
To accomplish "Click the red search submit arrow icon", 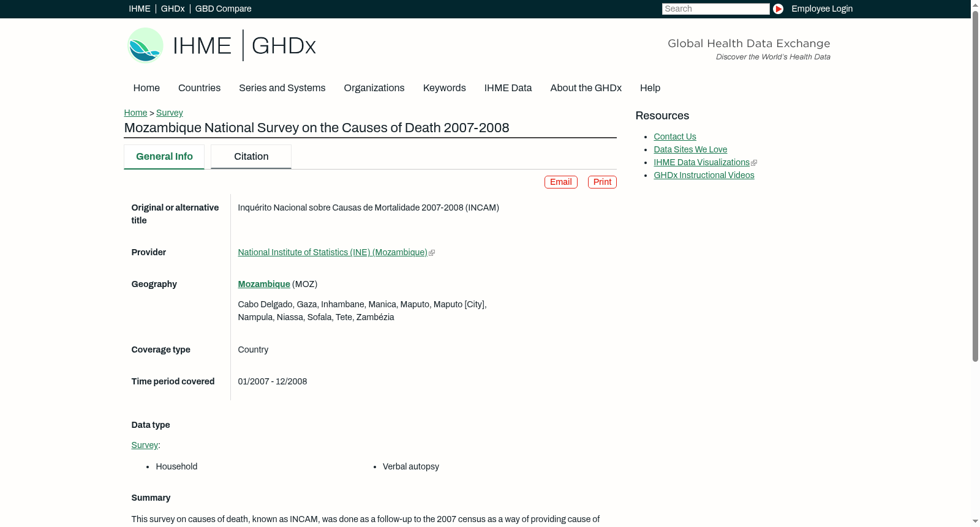I will (778, 9).
